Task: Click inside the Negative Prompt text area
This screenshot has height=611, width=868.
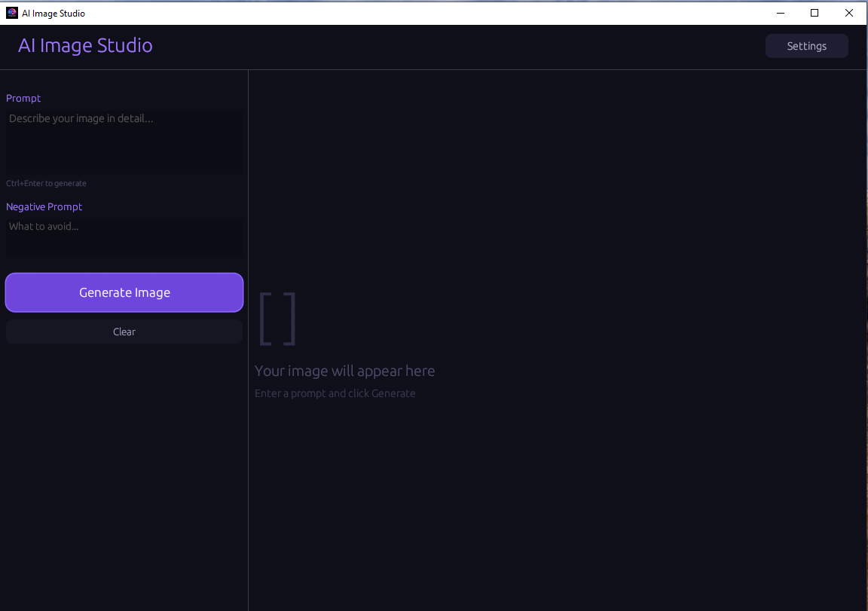Action: click(x=124, y=237)
